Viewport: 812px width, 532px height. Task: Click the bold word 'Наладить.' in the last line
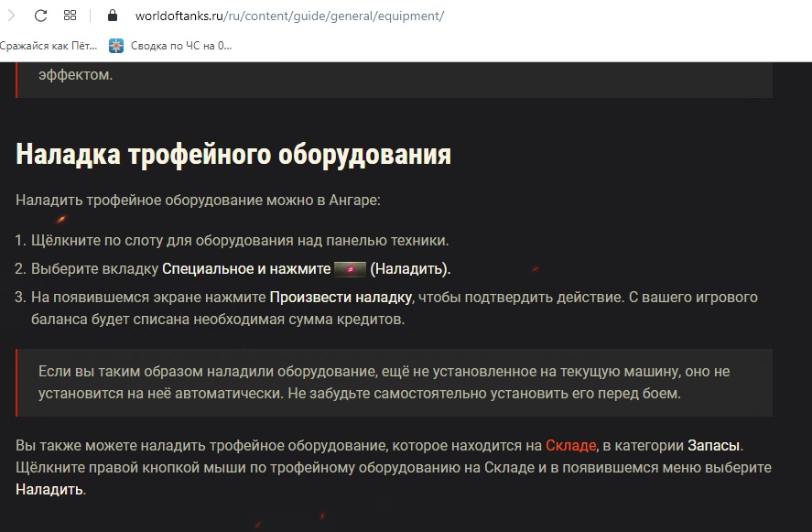pos(50,490)
